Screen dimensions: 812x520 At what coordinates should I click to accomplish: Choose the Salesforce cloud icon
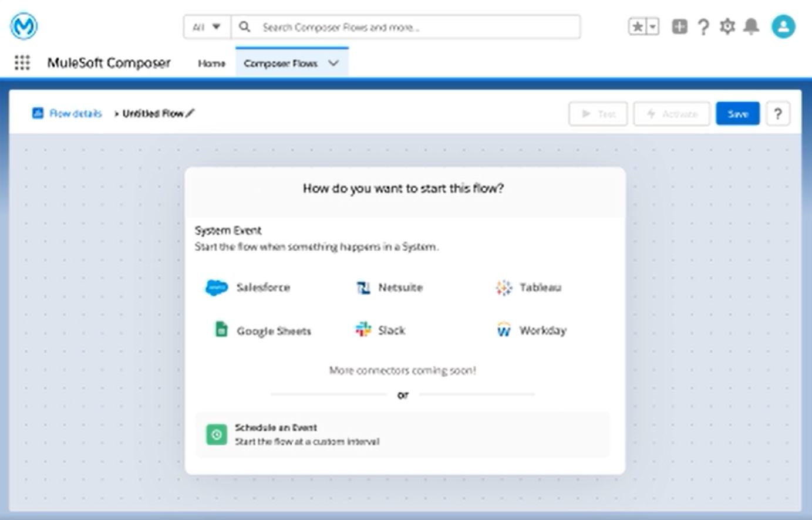216,288
